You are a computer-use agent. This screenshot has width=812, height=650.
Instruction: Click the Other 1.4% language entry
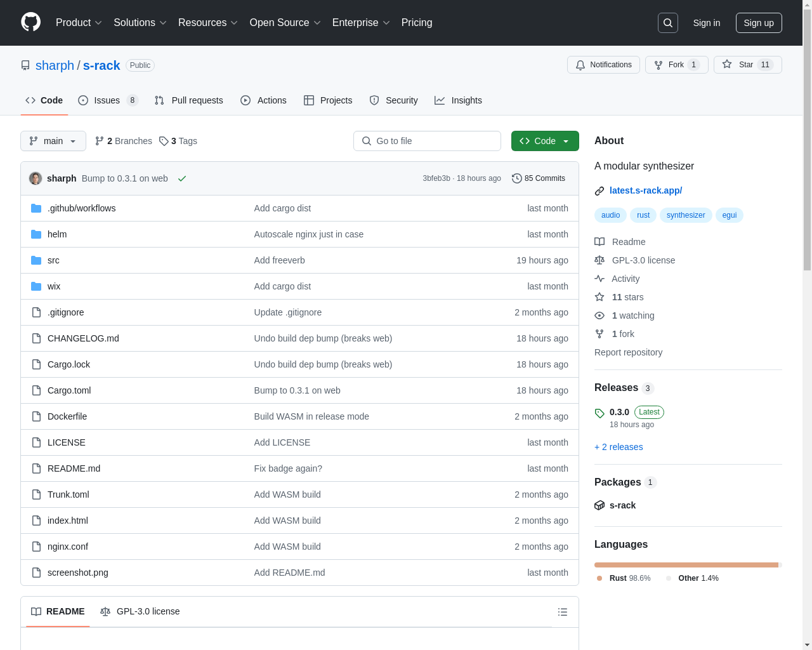[692, 578]
